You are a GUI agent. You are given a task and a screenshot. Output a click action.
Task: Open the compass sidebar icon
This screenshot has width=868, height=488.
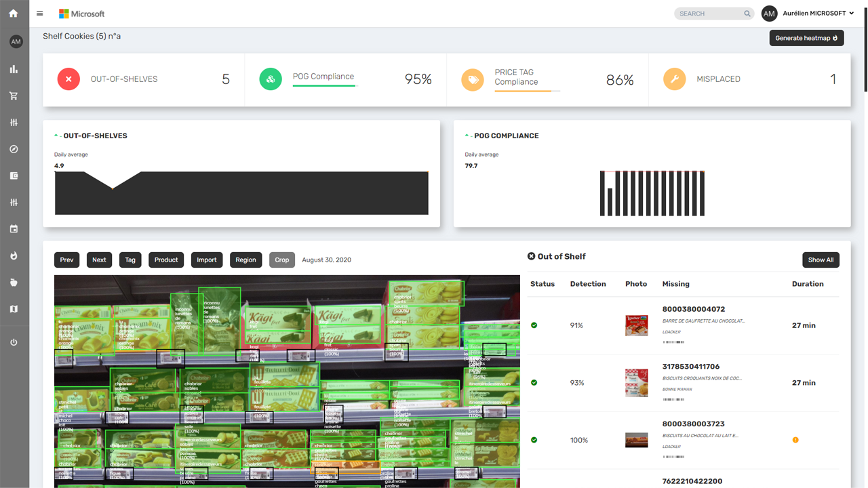(x=14, y=149)
